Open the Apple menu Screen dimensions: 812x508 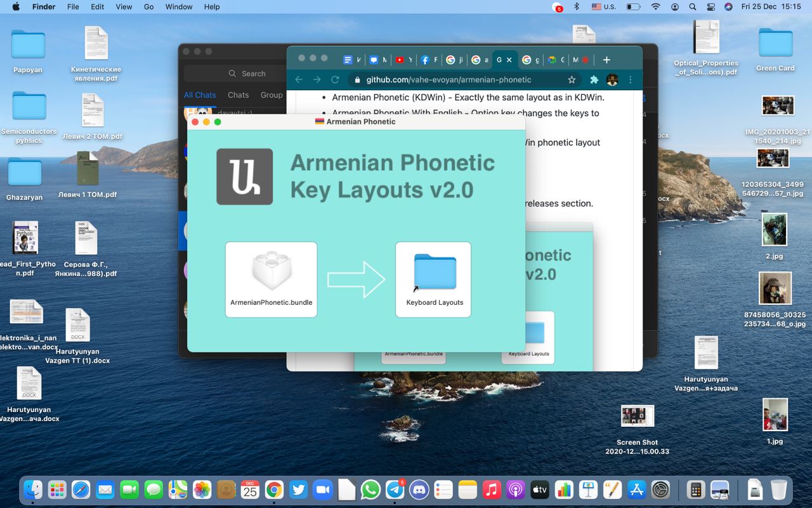[15, 7]
